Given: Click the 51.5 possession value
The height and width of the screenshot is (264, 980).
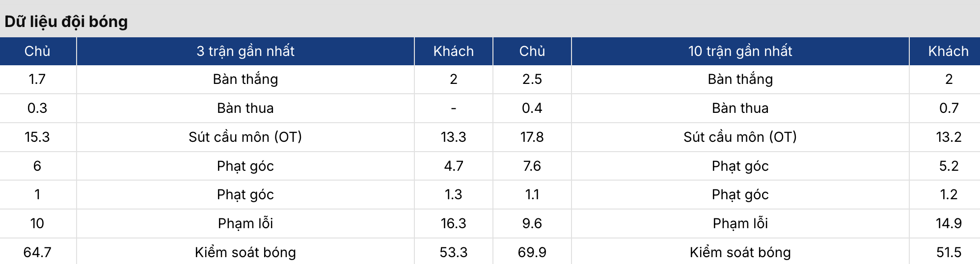Looking at the screenshot, I should click(948, 252).
